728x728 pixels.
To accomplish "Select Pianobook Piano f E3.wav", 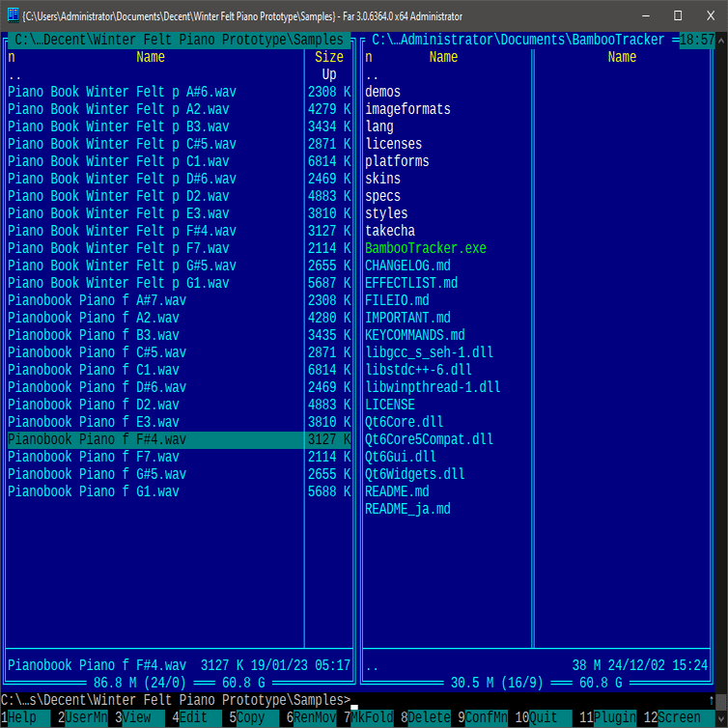I will coord(94,422).
